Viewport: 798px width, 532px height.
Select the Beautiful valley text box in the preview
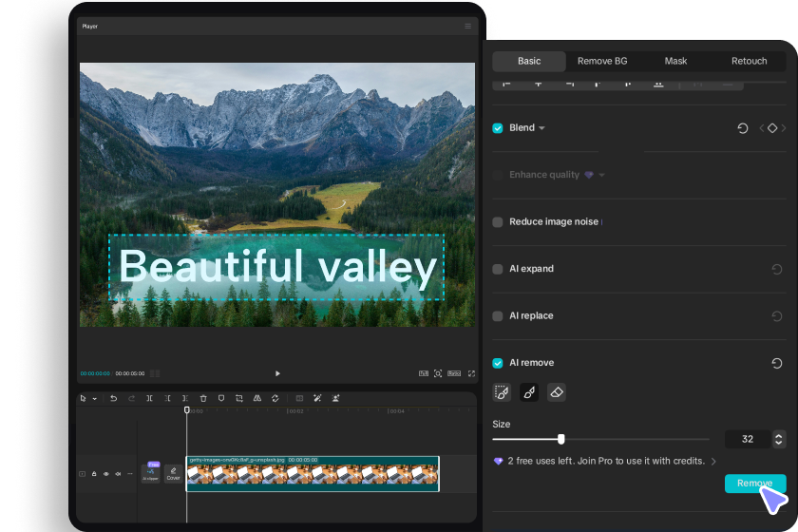[276, 267]
